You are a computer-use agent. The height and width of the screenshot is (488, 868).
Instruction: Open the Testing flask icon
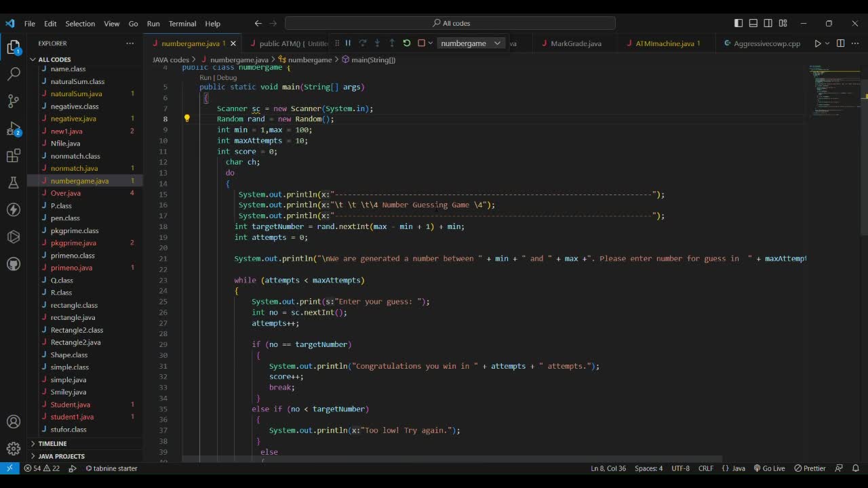(13, 183)
